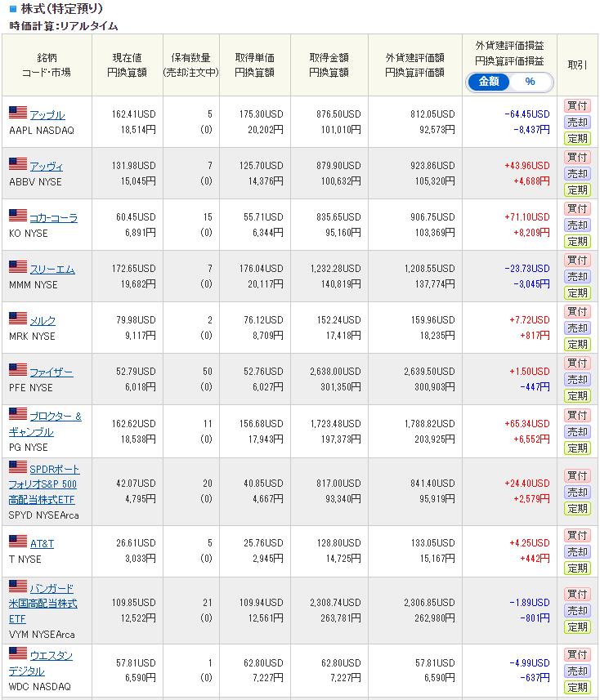Click US flag icon beside ファイザー

(18, 369)
